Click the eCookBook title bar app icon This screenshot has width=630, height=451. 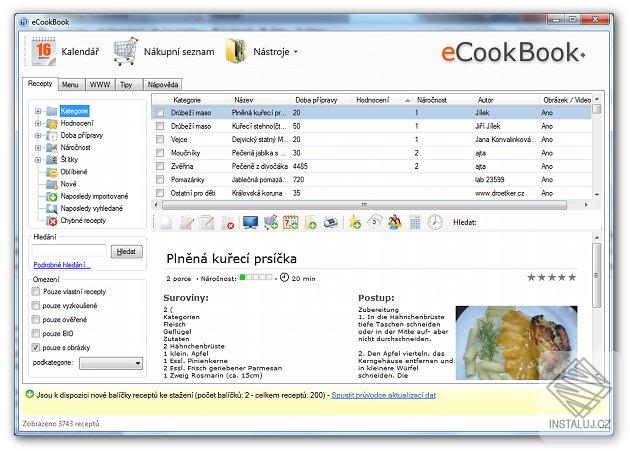pyautogui.click(x=24, y=22)
